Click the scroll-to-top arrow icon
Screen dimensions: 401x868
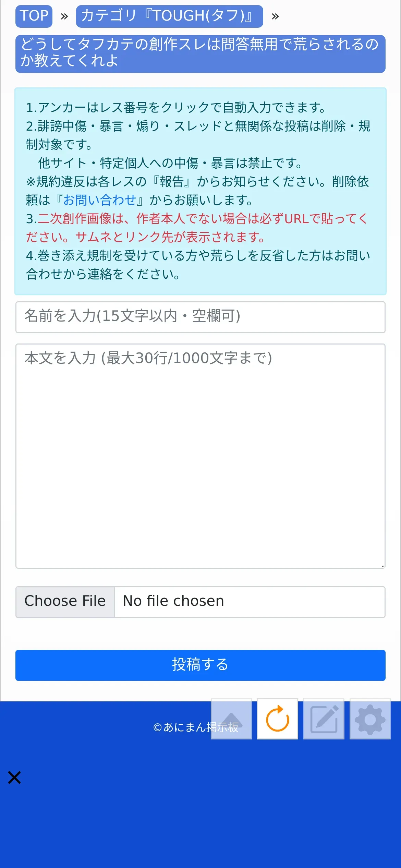[231, 719]
